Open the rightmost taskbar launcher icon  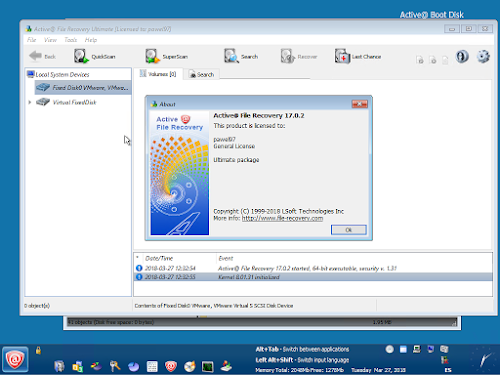[x=226, y=366]
